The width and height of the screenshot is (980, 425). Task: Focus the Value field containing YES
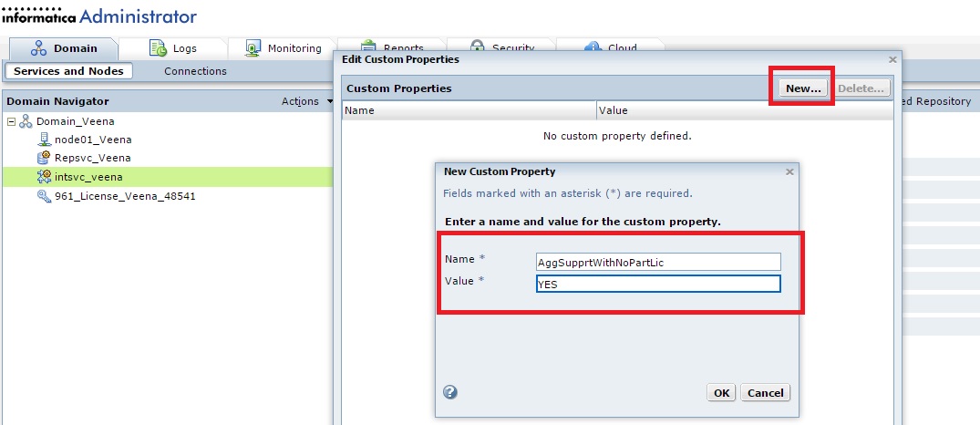click(658, 284)
